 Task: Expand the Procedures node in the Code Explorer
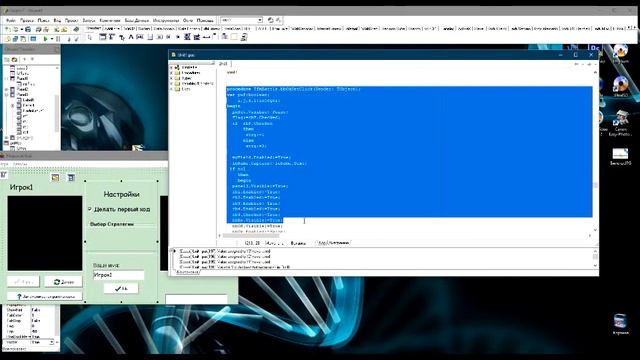pos(172,73)
